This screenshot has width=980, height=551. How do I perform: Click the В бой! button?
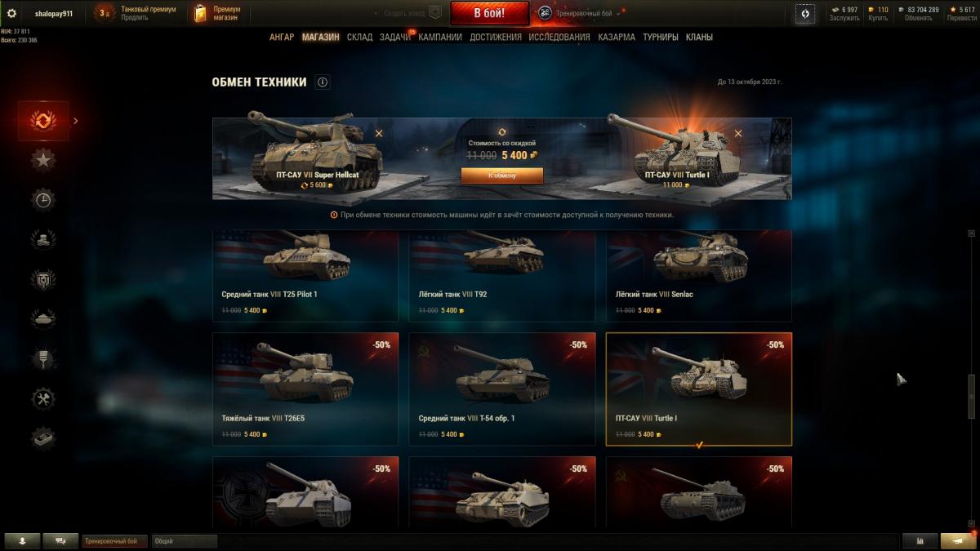point(490,13)
